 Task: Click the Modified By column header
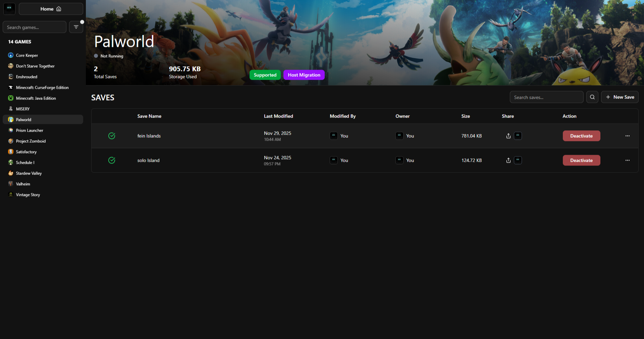pyautogui.click(x=343, y=116)
